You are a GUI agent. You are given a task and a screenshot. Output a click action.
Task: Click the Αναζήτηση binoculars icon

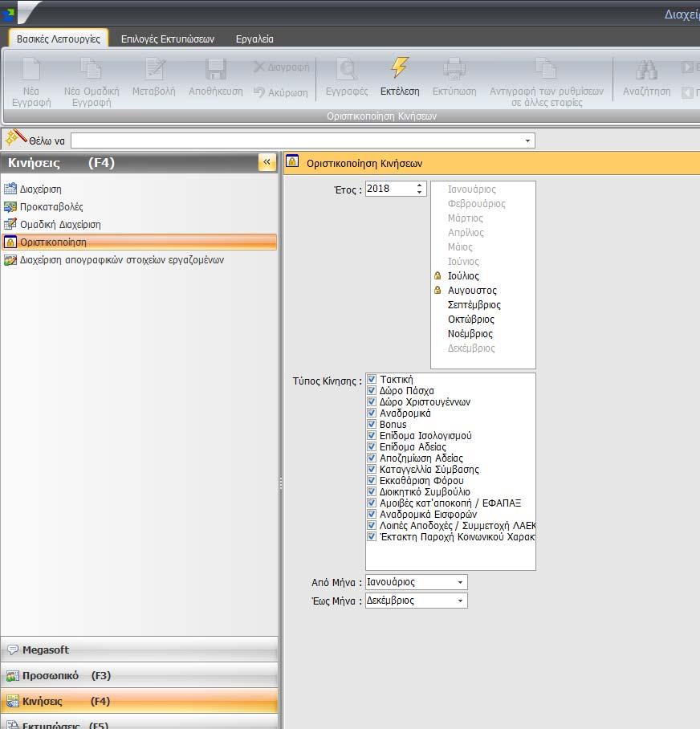(646, 70)
